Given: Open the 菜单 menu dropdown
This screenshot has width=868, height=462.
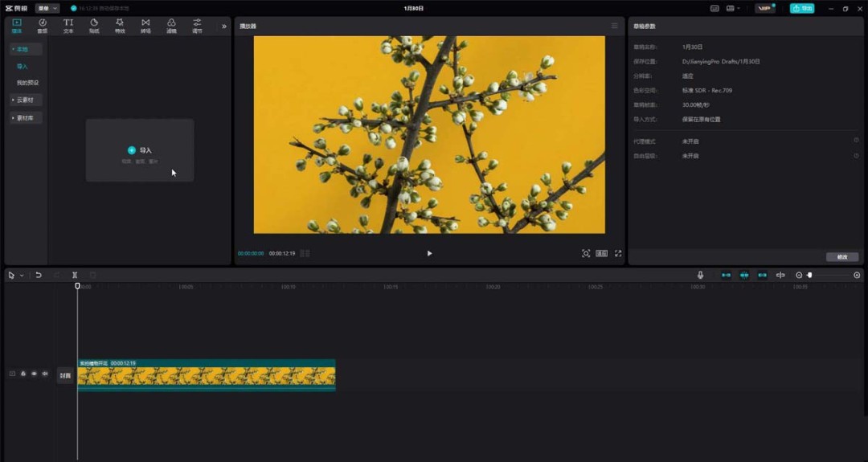Looking at the screenshot, I should click(47, 8).
